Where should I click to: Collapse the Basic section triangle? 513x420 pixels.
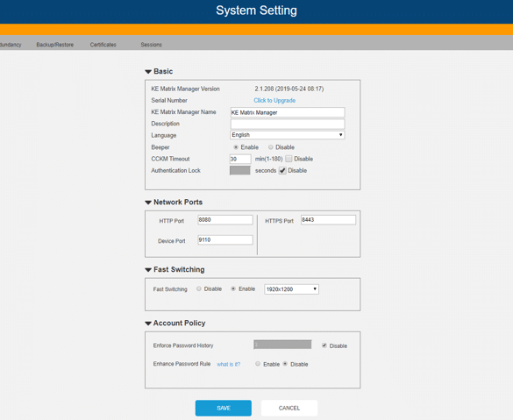tap(148, 71)
